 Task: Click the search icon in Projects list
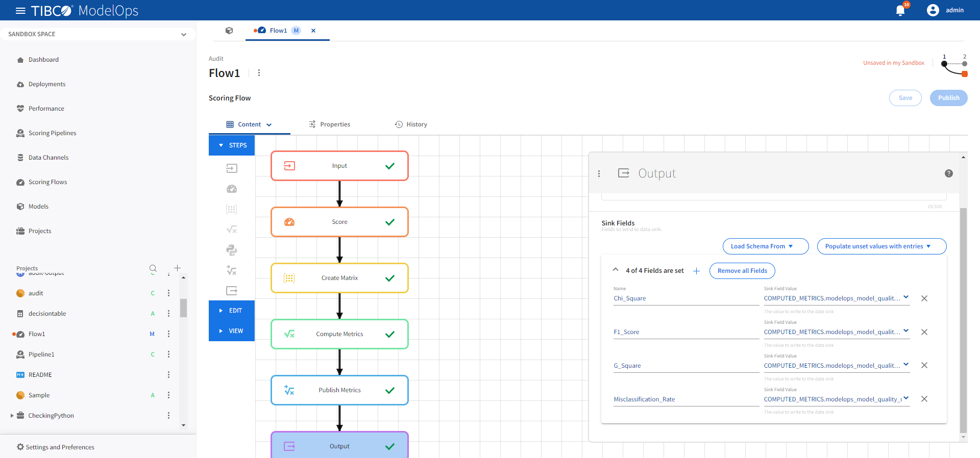(153, 268)
